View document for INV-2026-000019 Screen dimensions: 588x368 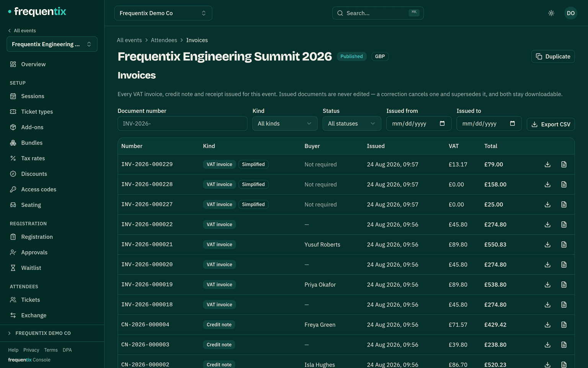[x=564, y=284]
